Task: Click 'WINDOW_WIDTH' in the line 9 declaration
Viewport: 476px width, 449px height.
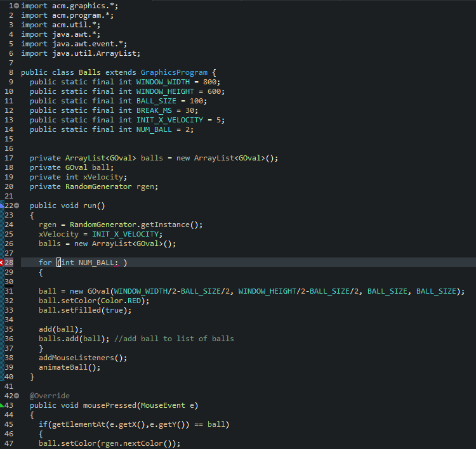Action: pyautogui.click(x=162, y=82)
